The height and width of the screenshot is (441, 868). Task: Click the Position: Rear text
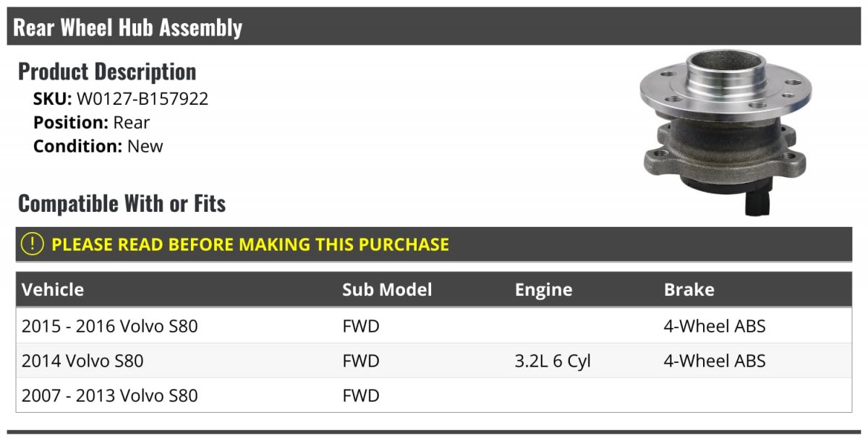tap(92, 123)
